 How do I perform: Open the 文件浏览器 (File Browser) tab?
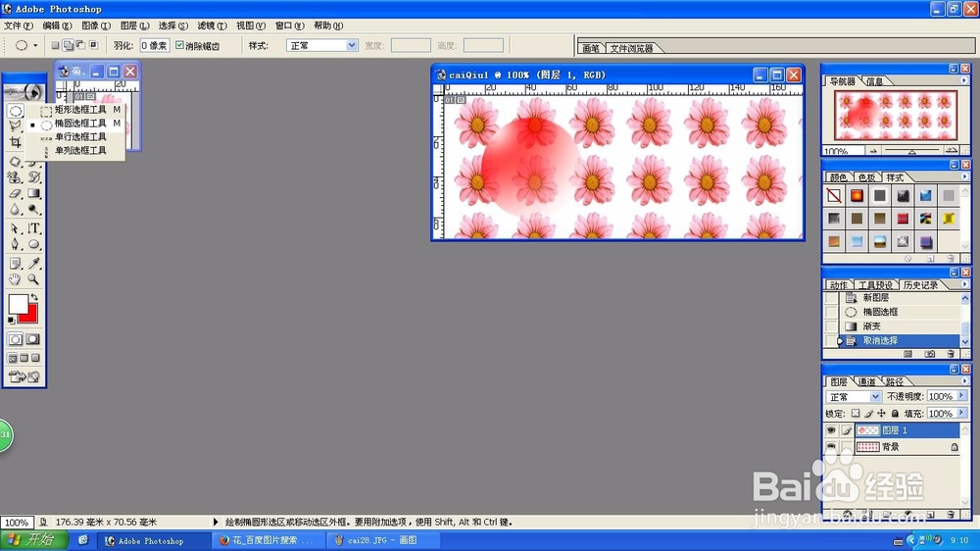click(x=631, y=48)
